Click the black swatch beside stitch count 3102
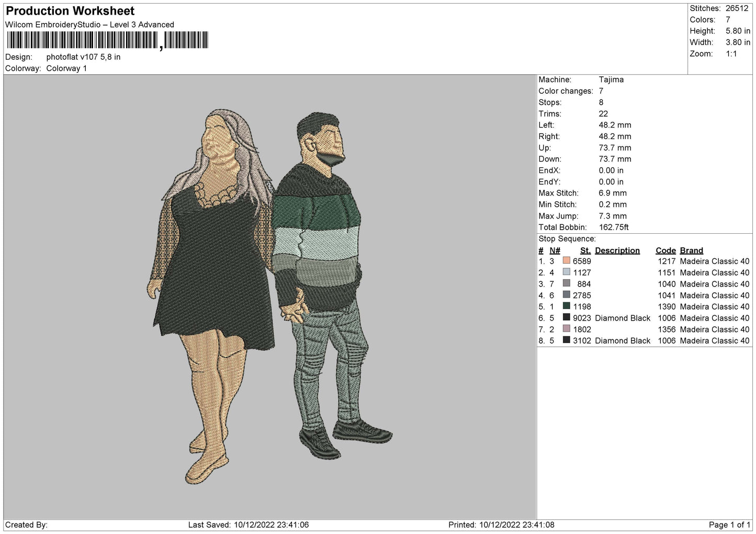 pyautogui.click(x=566, y=340)
